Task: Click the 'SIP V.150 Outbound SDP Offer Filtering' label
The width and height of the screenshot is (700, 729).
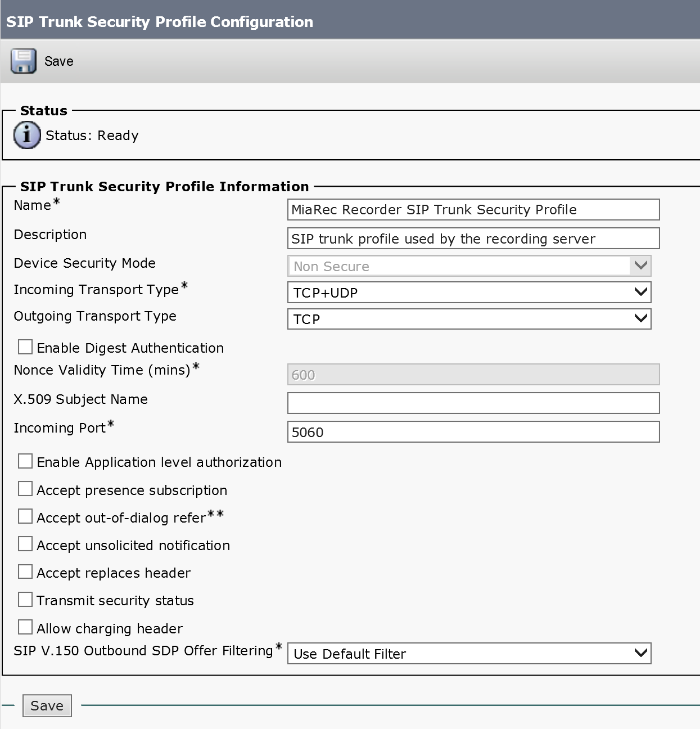Action: click(143, 651)
